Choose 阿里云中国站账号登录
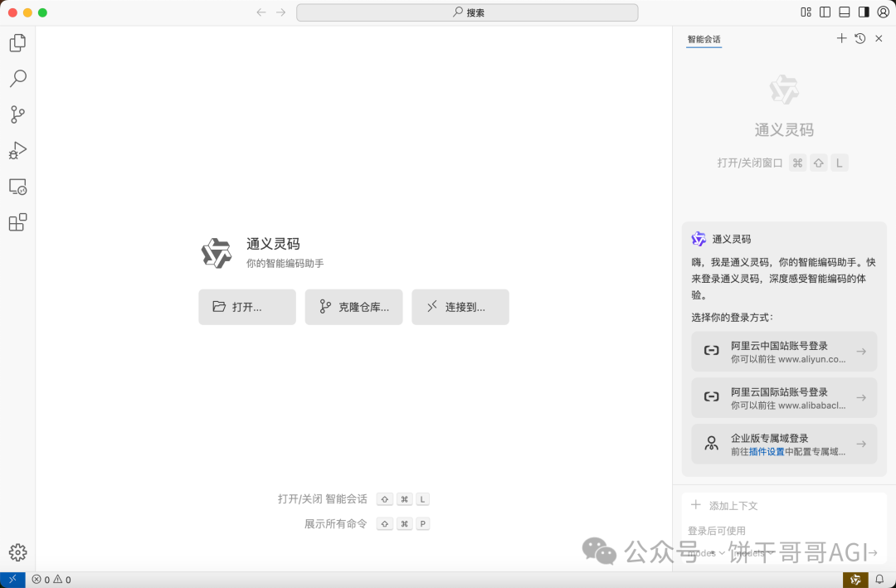Screen dimensions: 896x588 tap(784, 352)
